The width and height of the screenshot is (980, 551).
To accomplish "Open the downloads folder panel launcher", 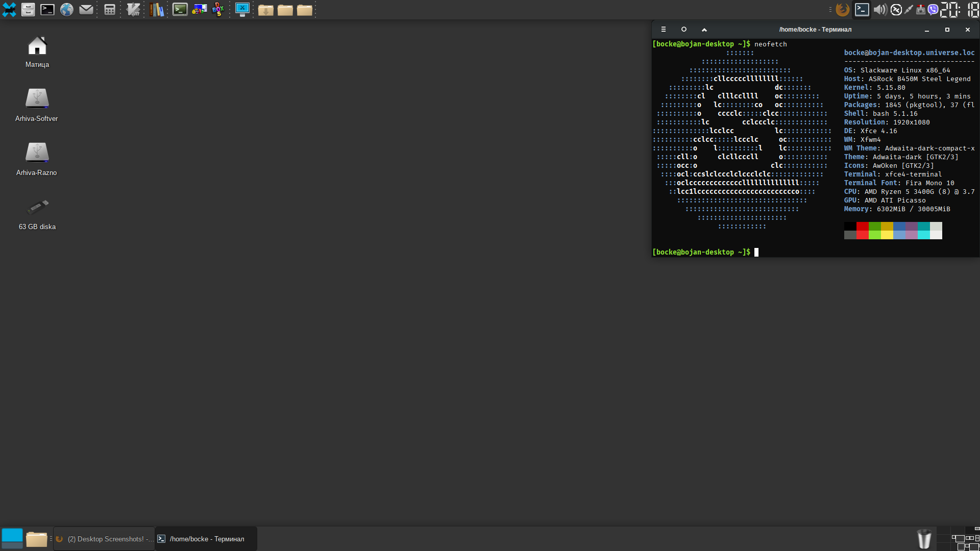I will click(265, 10).
